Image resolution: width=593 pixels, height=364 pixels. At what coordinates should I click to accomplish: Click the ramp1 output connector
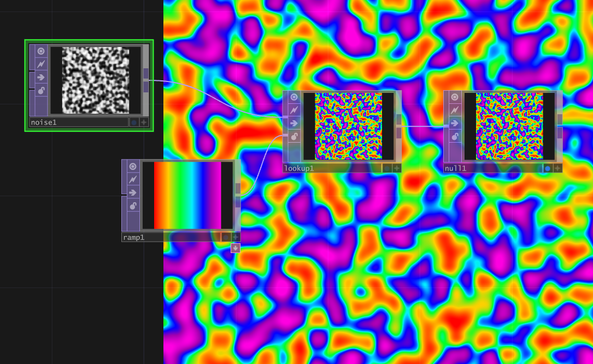point(238,195)
